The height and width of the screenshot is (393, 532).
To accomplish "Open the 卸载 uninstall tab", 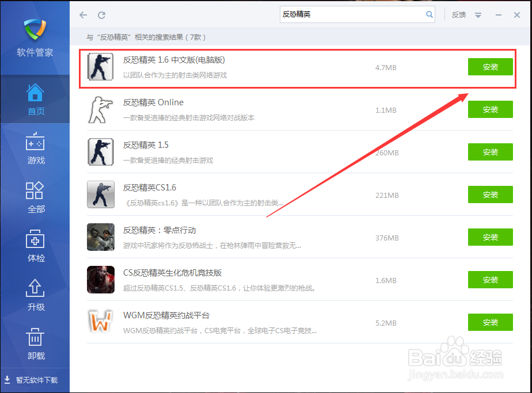I will [x=35, y=344].
